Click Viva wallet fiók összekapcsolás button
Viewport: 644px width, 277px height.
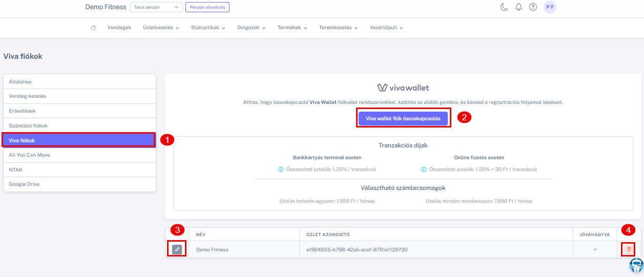403,118
